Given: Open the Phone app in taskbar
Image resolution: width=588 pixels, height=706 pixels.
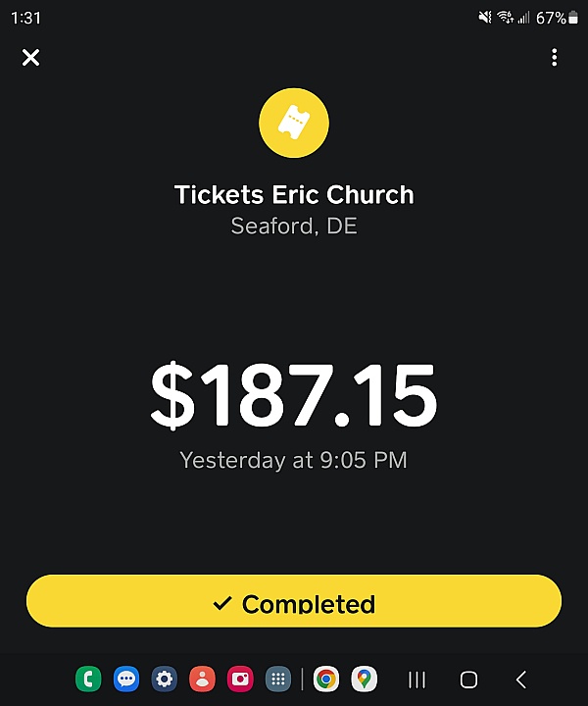Looking at the screenshot, I should tap(88, 679).
